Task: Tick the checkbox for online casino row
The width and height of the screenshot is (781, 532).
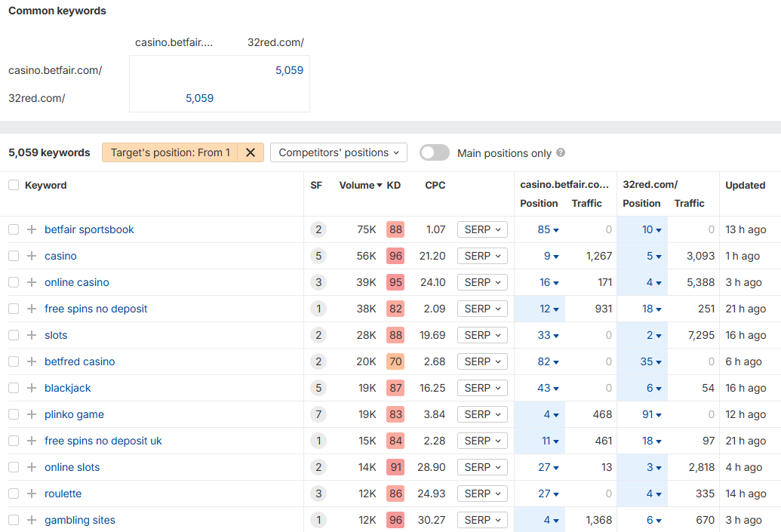Action: 14,282
